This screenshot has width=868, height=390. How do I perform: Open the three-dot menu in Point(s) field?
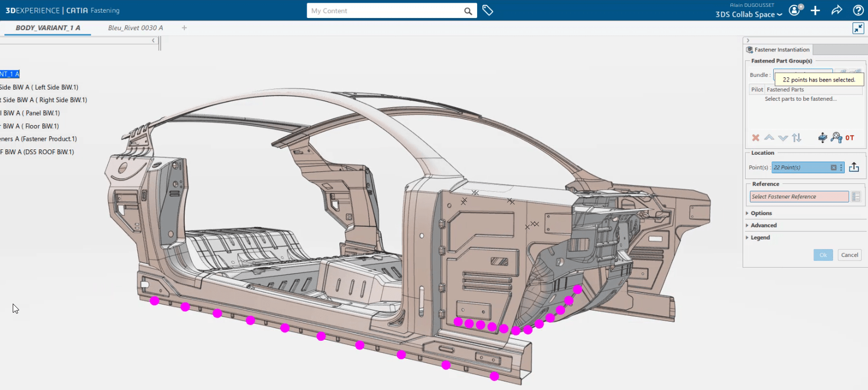tap(841, 167)
